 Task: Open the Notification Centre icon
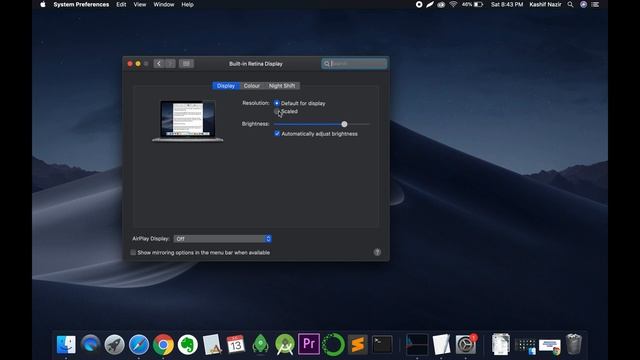click(596, 4)
